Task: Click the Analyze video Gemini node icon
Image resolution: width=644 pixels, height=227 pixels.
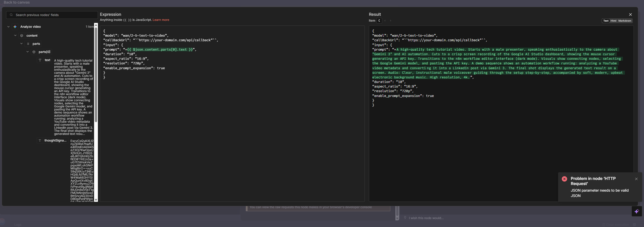Action: tap(15, 27)
